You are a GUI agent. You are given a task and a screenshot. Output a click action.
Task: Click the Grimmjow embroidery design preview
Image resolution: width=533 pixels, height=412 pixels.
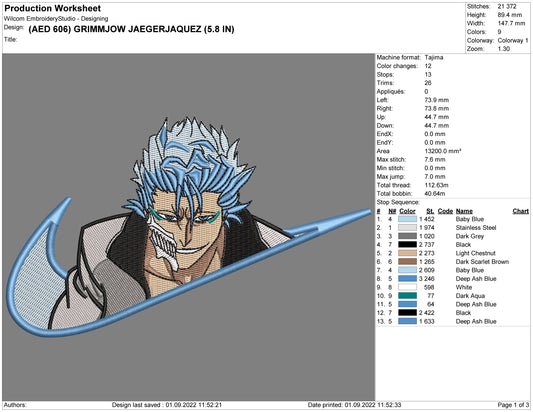point(189,227)
